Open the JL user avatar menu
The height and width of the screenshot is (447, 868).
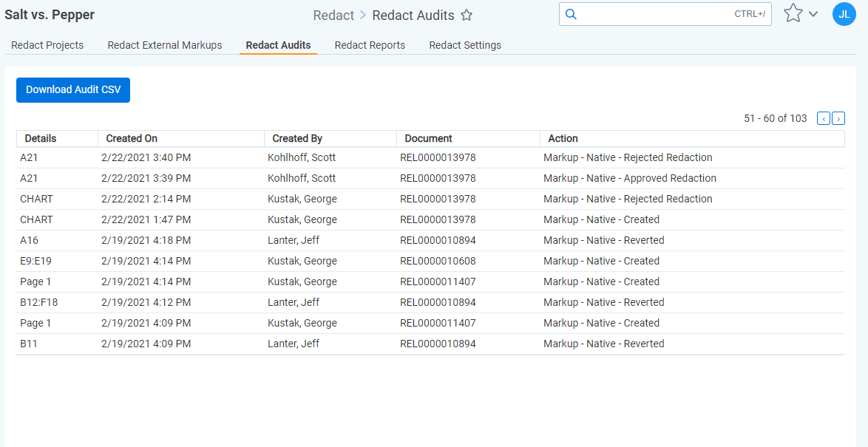(844, 14)
